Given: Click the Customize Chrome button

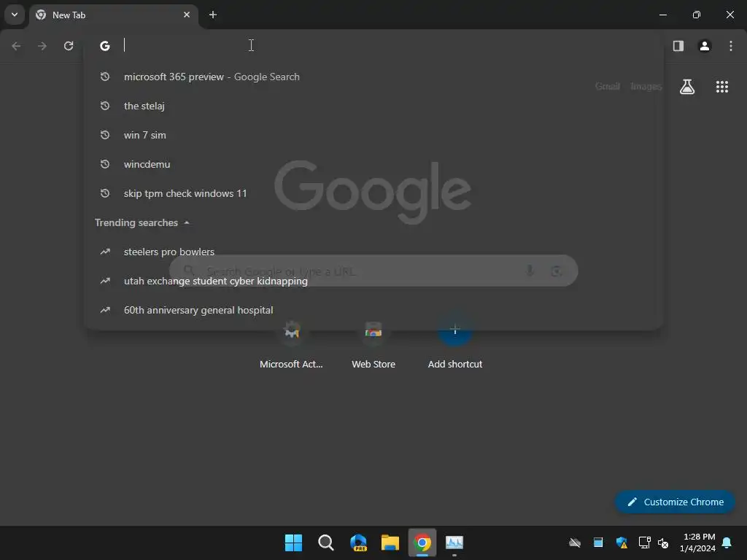Looking at the screenshot, I should (675, 502).
